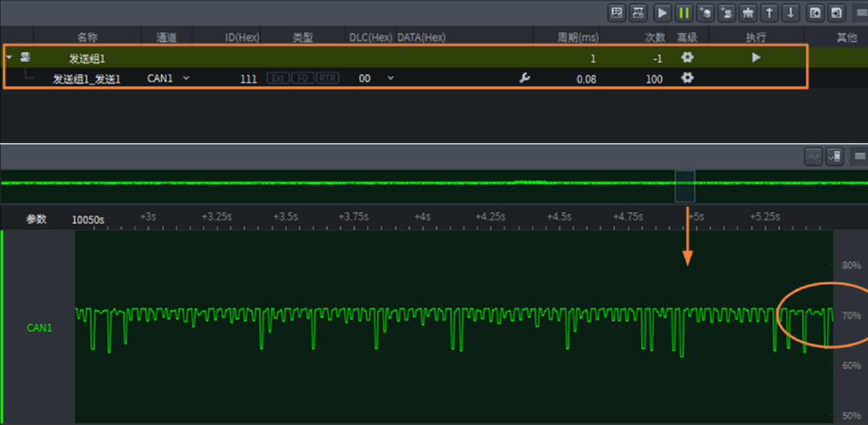Open the DLC dropdown showing 00
This screenshot has height=425, width=868.
point(376,79)
